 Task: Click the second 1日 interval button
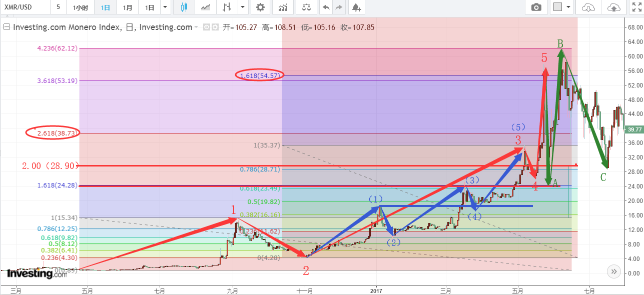coord(150,7)
